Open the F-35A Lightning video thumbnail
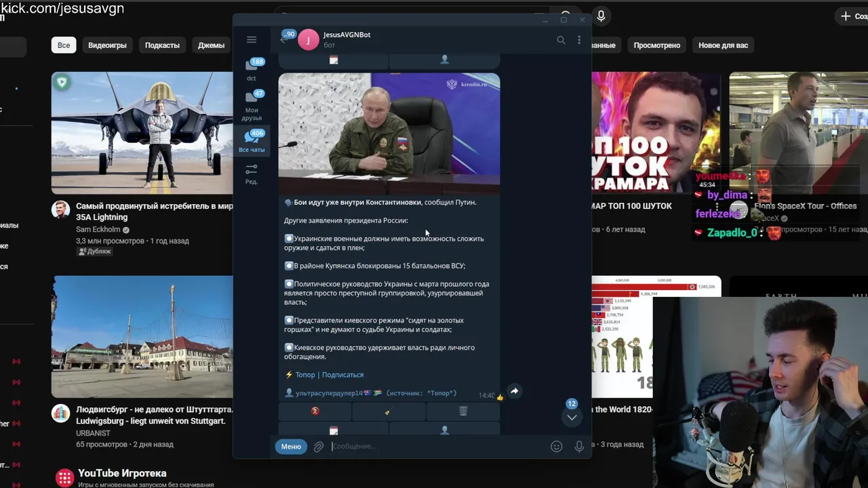Screen dimensions: 868x488 click(x=142, y=133)
